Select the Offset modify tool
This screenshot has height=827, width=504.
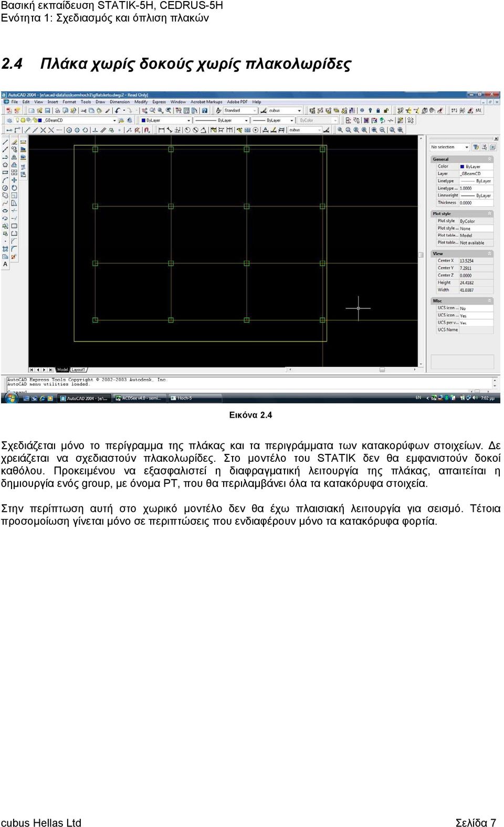(x=14, y=164)
